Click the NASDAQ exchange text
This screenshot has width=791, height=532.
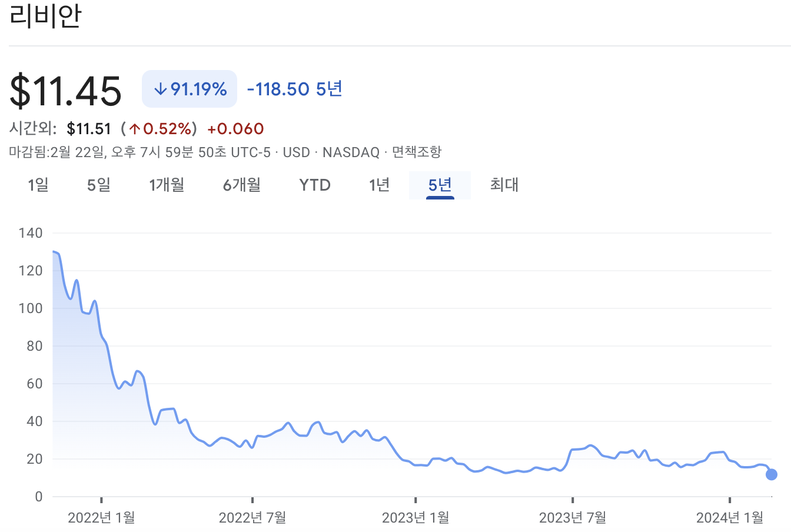coord(351,152)
